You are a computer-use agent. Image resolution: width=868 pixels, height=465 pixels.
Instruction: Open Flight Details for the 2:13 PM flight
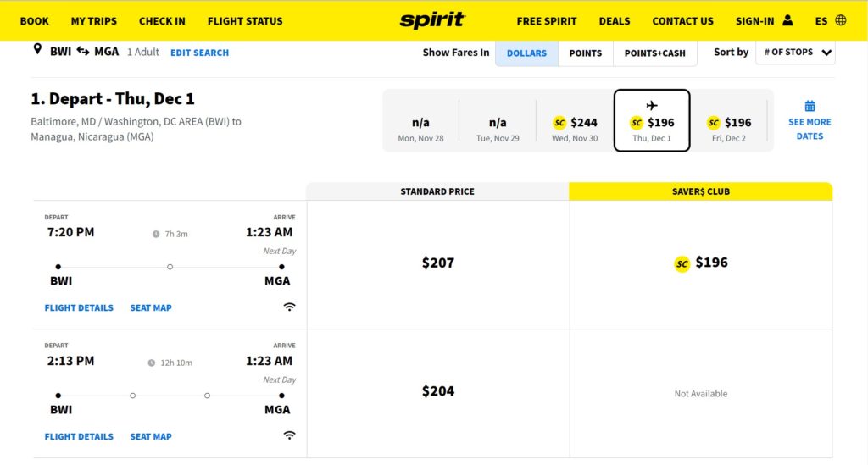(x=79, y=436)
